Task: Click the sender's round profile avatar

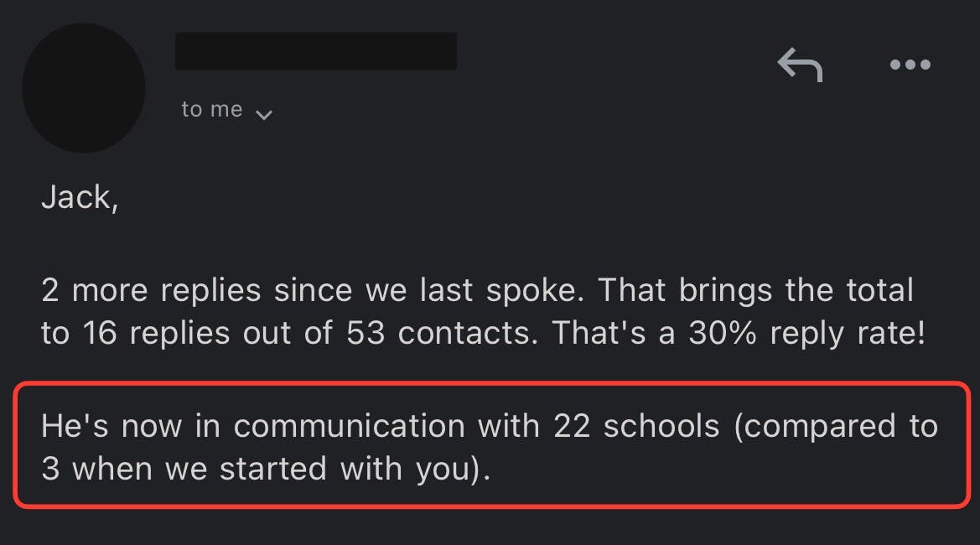Action: point(83,88)
